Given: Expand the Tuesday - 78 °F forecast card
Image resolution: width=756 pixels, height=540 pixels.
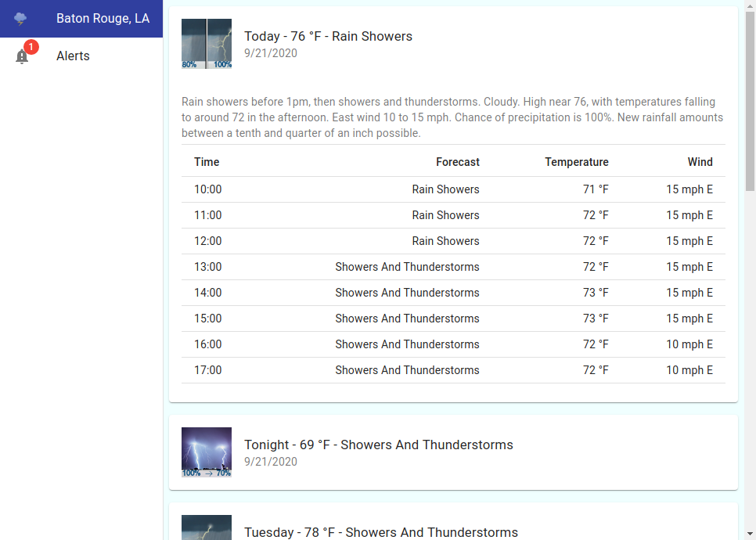Looking at the screenshot, I should pyautogui.click(x=453, y=522).
